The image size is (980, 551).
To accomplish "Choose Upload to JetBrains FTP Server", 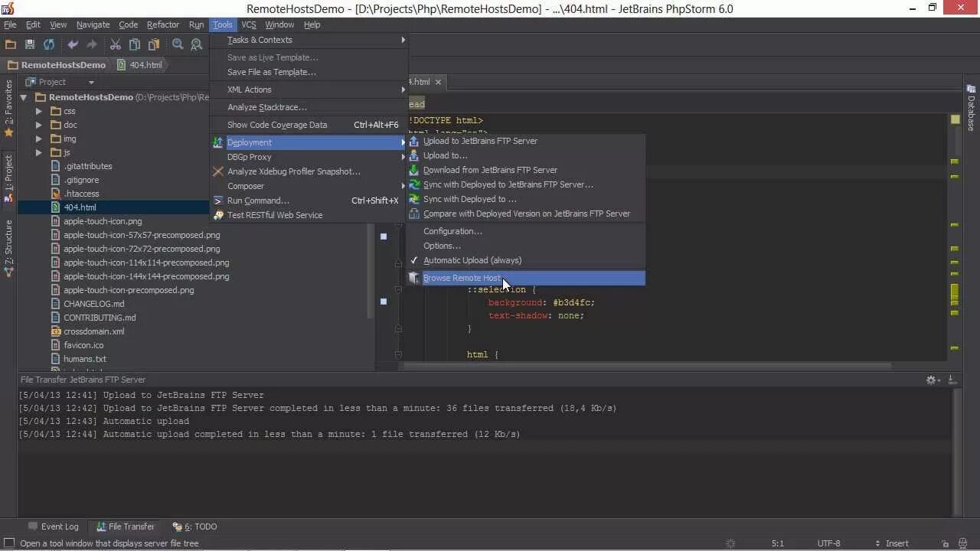I will (525, 141).
